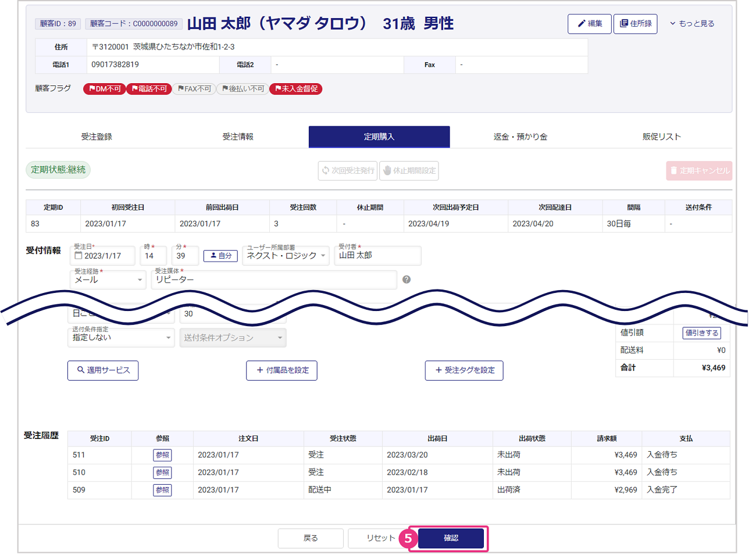The width and height of the screenshot is (756, 554).
Task: Toggle the 後払い不可 customer flag
Action: (x=243, y=89)
